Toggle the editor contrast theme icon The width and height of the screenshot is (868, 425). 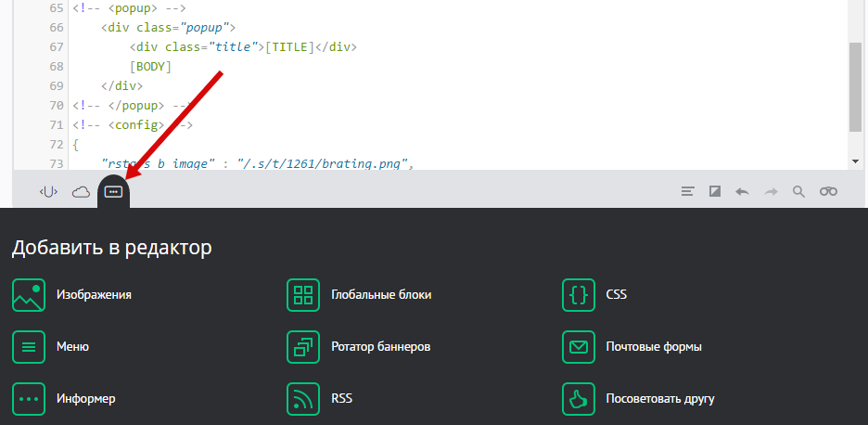coord(715,192)
